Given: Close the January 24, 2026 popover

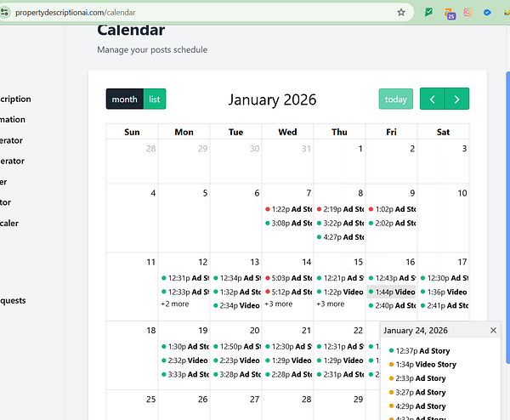Looking at the screenshot, I should [493, 330].
